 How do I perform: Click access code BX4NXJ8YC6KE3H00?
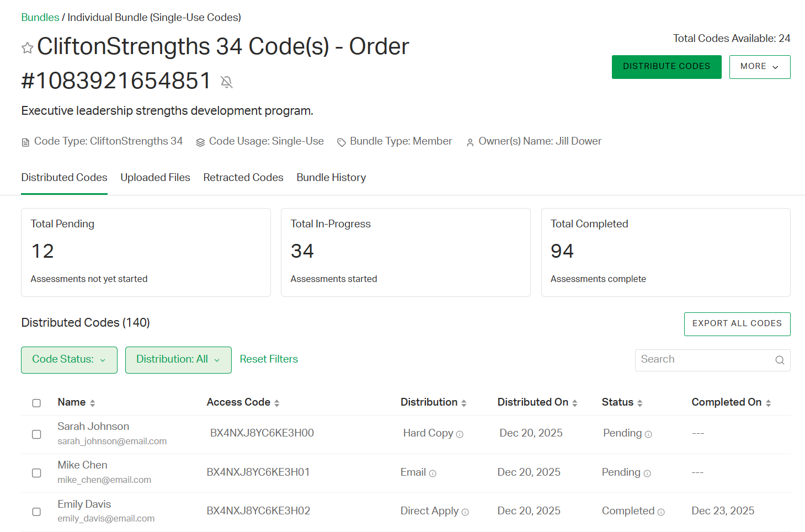point(262,433)
